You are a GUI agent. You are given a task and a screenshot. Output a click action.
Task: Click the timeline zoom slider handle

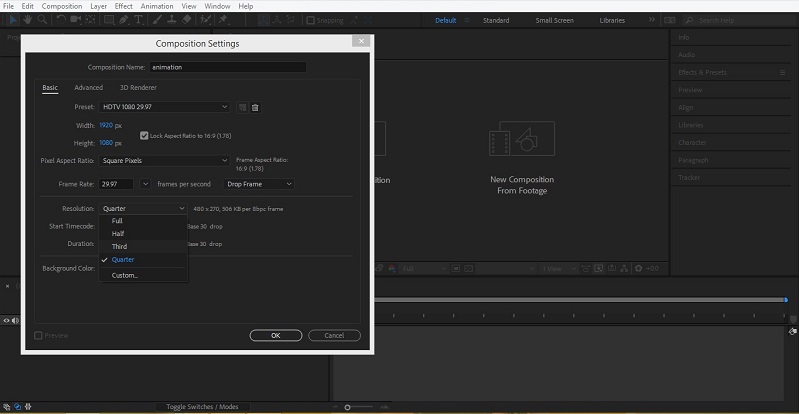coord(348,407)
